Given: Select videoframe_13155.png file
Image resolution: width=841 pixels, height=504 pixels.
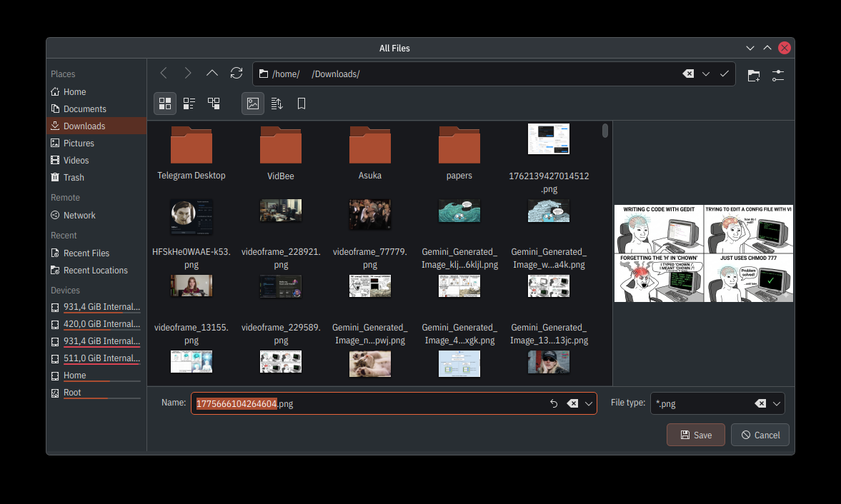Looking at the screenshot, I should click(191, 310).
